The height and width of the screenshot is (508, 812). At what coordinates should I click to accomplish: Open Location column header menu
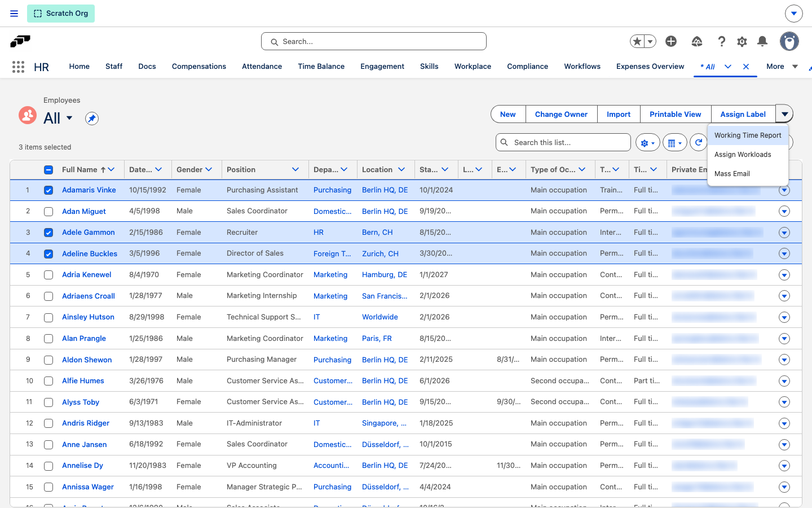(401, 169)
